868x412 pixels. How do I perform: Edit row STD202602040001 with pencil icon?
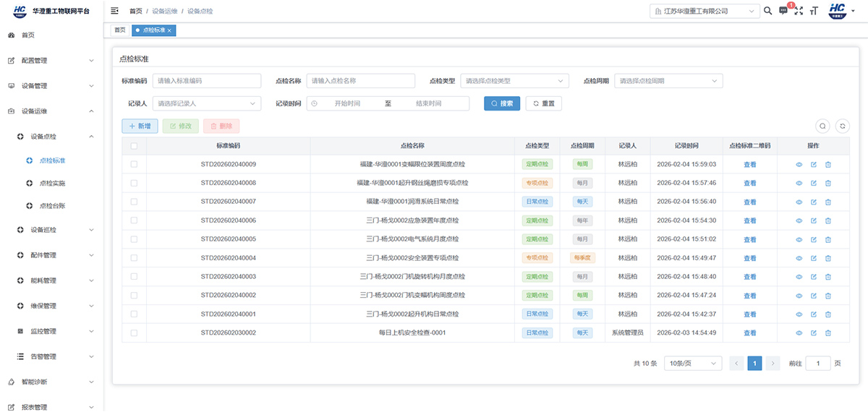[814, 314]
